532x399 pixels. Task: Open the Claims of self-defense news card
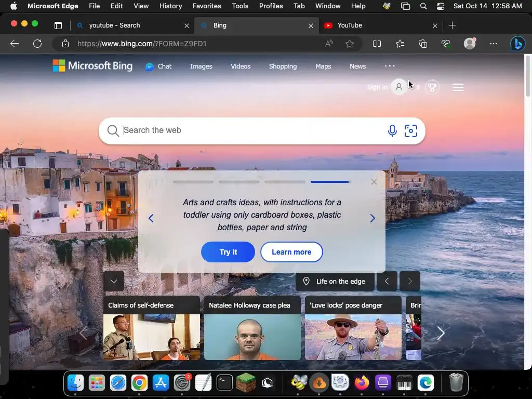click(x=152, y=328)
